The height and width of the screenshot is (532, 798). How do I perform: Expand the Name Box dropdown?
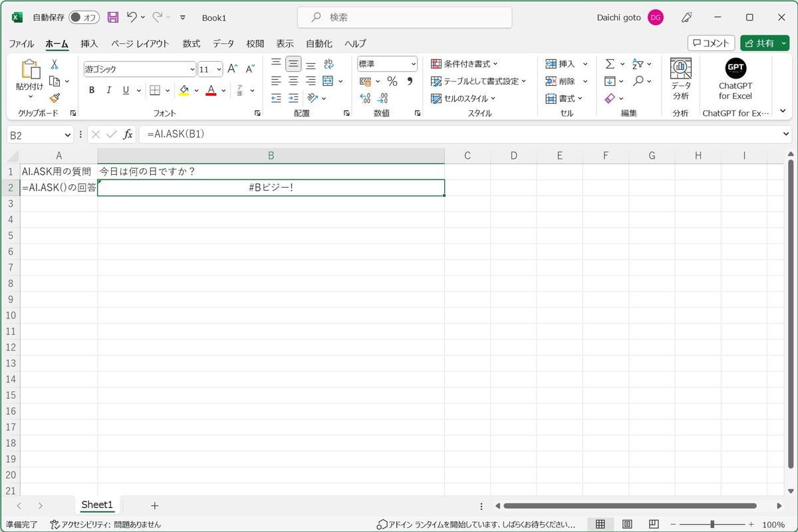pos(68,135)
